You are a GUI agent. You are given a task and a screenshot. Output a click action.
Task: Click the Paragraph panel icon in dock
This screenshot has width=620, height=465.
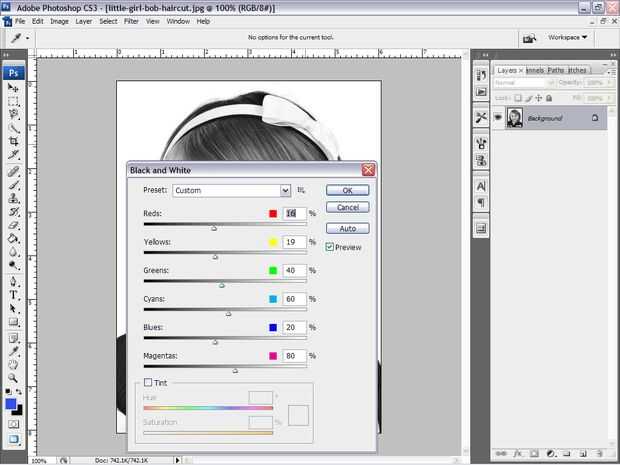coord(481,203)
